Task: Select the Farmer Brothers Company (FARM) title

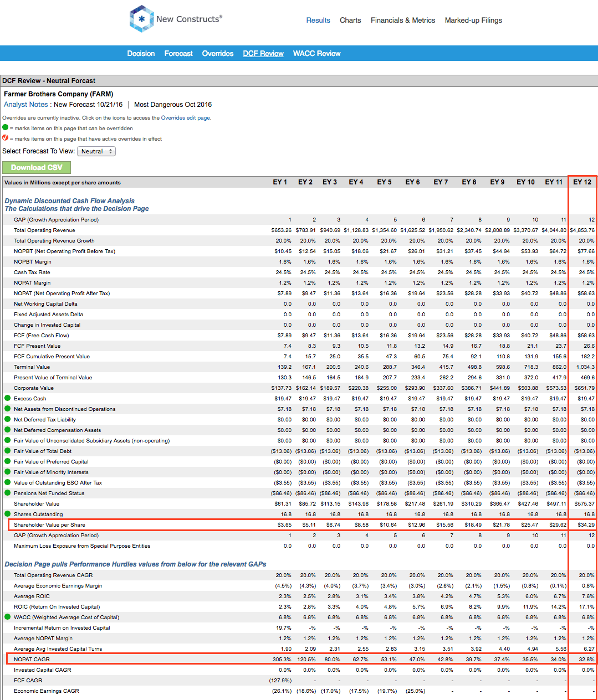Action: click(x=58, y=94)
